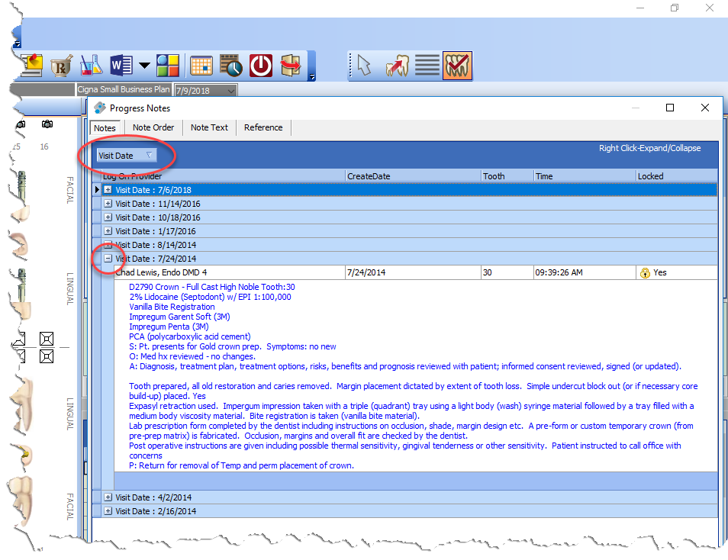This screenshot has width=728, height=560.
Task: Select the arrow pointer tool
Action: click(x=364, y=66)
